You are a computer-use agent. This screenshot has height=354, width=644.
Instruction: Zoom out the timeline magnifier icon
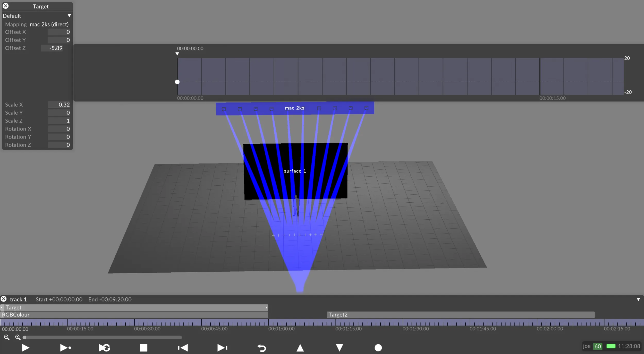(7, 337)
